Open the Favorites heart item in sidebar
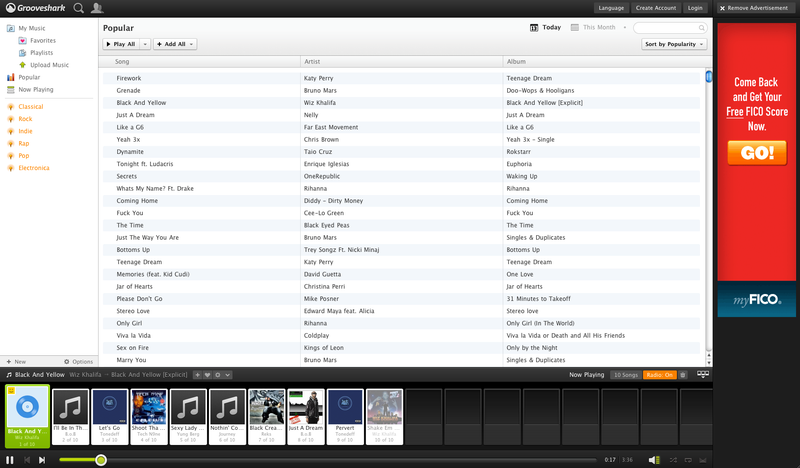This screenshot has width=800, height=468. coord(37,40)
